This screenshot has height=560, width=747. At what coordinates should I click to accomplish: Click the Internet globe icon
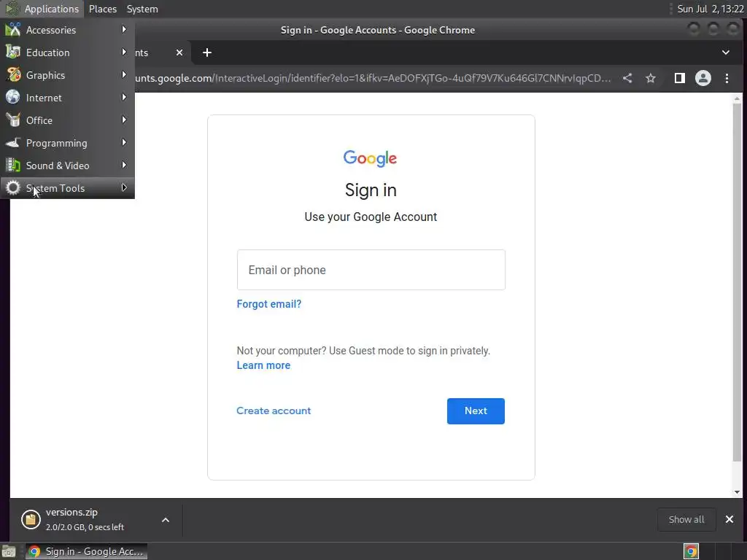pos(13,97)
